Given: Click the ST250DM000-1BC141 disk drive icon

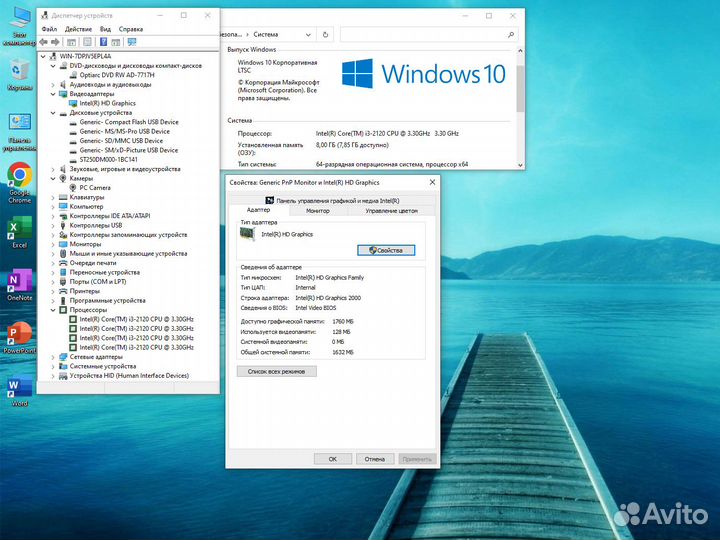Looking at the screenshot, I should click(x=73, y=160).
